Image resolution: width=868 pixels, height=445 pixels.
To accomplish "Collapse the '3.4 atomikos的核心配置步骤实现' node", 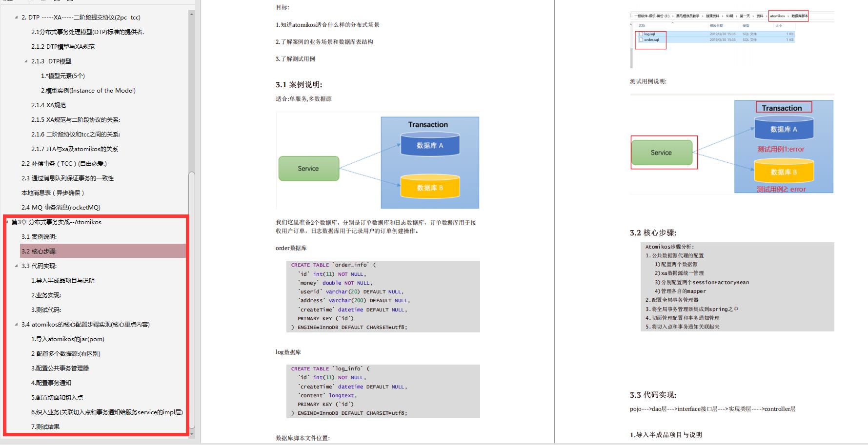I will pos(17,325).
